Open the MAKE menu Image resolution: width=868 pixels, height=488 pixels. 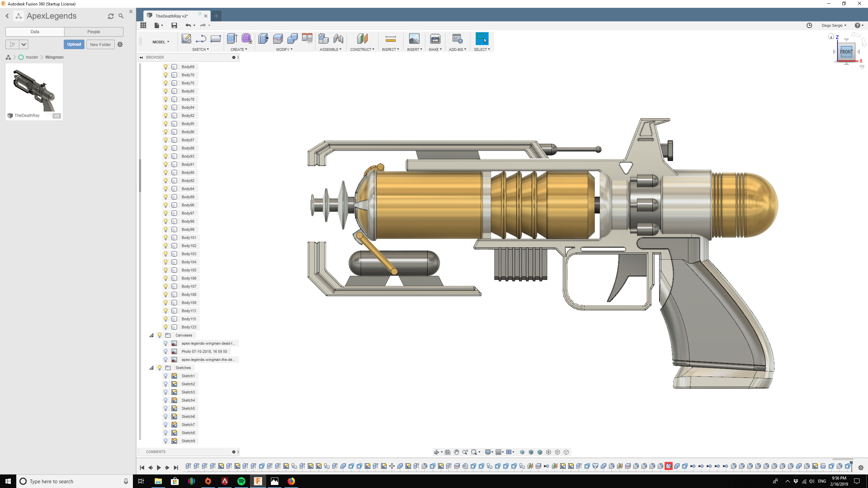[435, 49]
